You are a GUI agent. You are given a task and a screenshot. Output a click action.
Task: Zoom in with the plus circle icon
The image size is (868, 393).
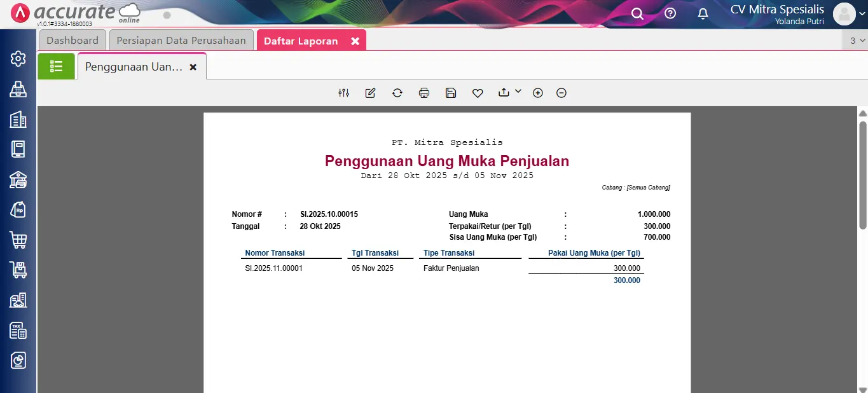(538, 93)
